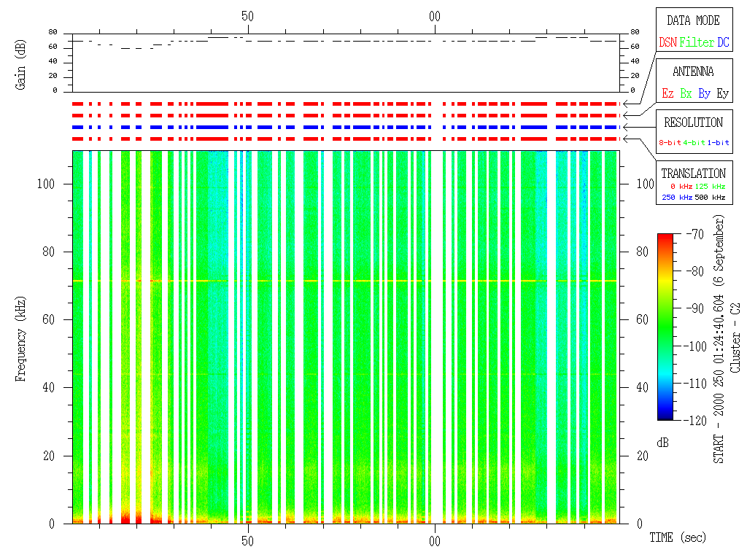
Task: Select the 8-bit resolution legend entry
Action: (670, 143)
